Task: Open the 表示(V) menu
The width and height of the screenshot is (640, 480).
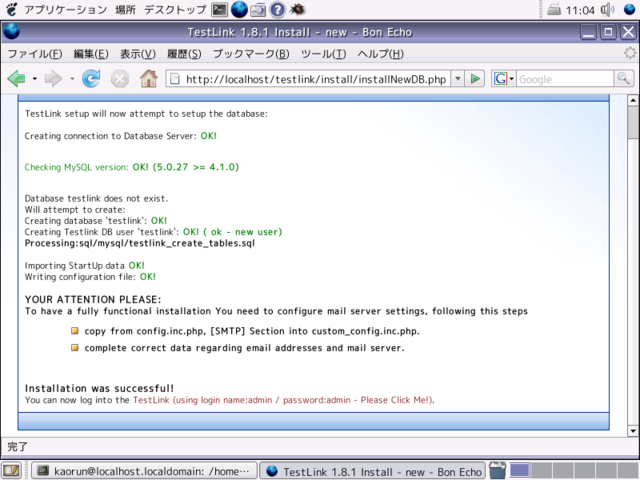Action: point(138,54)
